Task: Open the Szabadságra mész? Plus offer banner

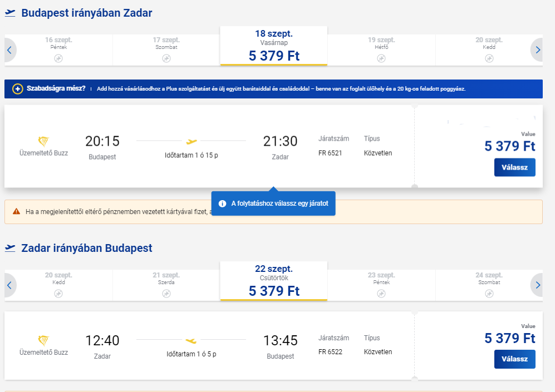Action: click(274, 89)
